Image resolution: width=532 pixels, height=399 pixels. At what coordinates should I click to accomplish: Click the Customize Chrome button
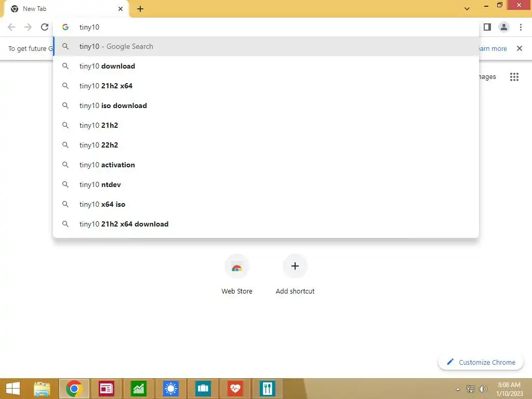(481, 362)
